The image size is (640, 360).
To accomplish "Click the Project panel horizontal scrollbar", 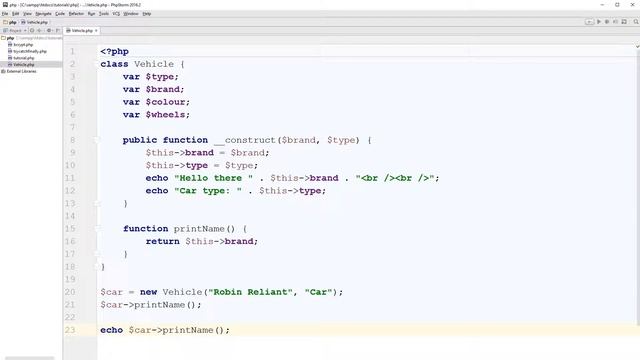I will [x=29, y=358].
